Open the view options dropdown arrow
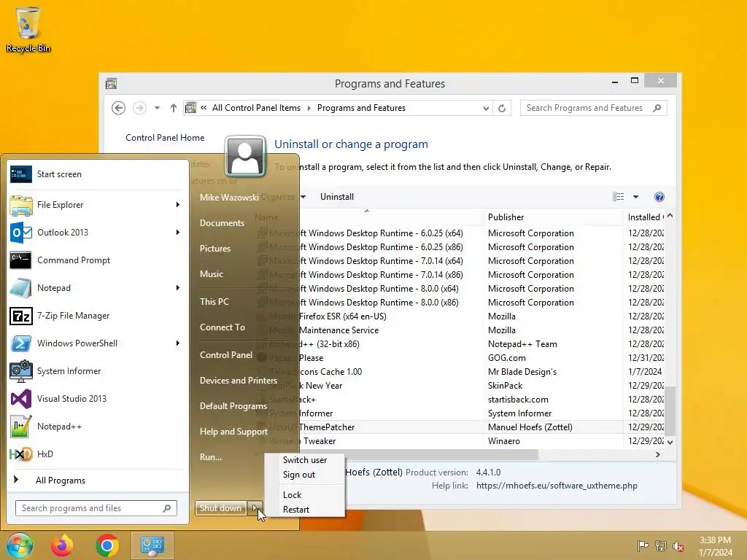The image size is (747, 560). coord(635,197)
